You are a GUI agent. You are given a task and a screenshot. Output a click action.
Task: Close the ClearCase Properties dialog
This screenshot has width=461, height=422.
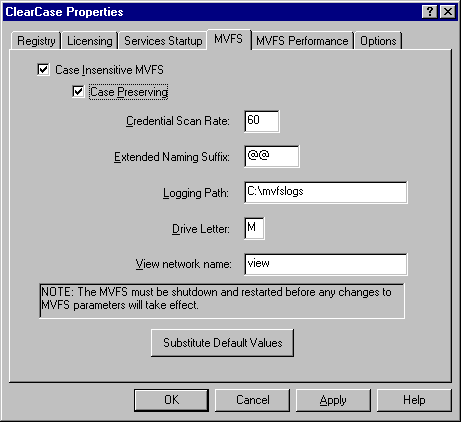(x=448, y=12)
